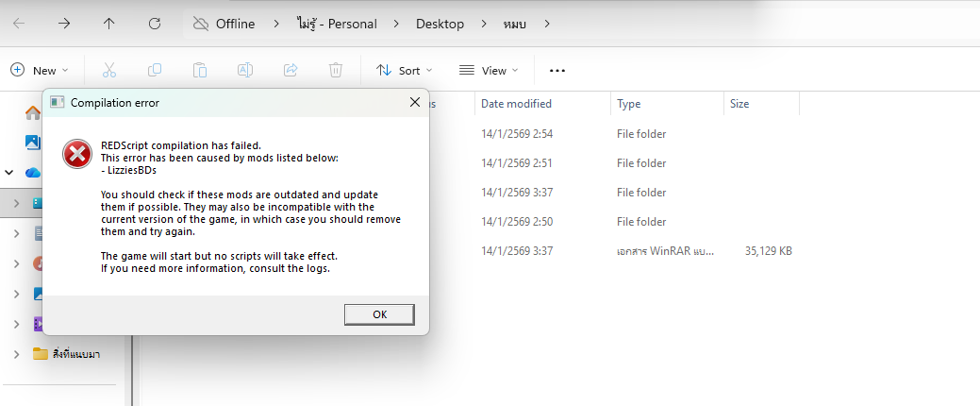980x406 pixels.
Task: Expand the yellow folder tree item
Action: [x=16, y=354]
